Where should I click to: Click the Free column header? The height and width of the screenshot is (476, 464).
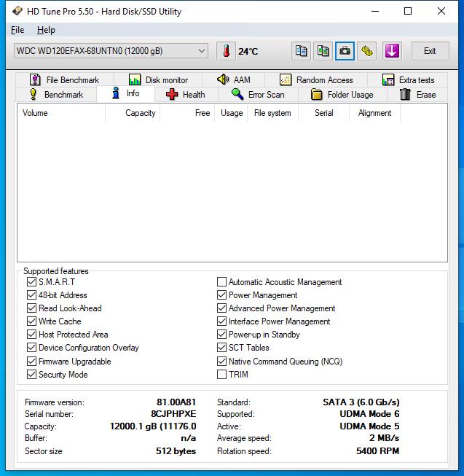pos(187,113)
